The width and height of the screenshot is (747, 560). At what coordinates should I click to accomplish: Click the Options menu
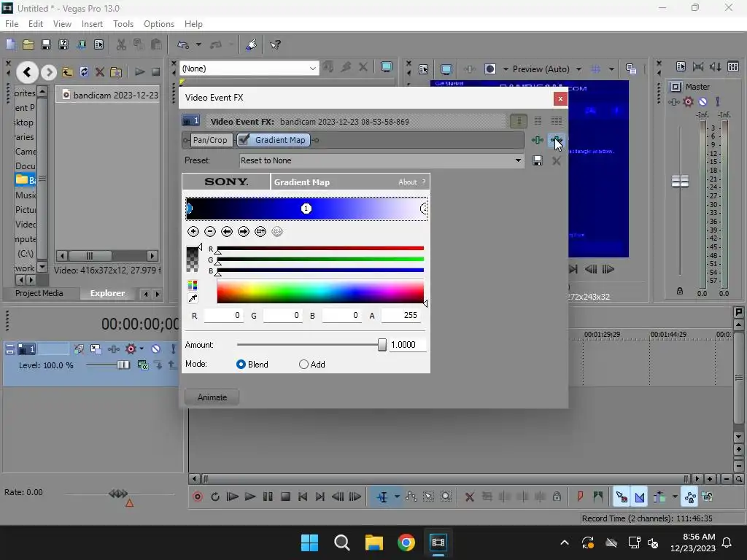click(159, 24)
